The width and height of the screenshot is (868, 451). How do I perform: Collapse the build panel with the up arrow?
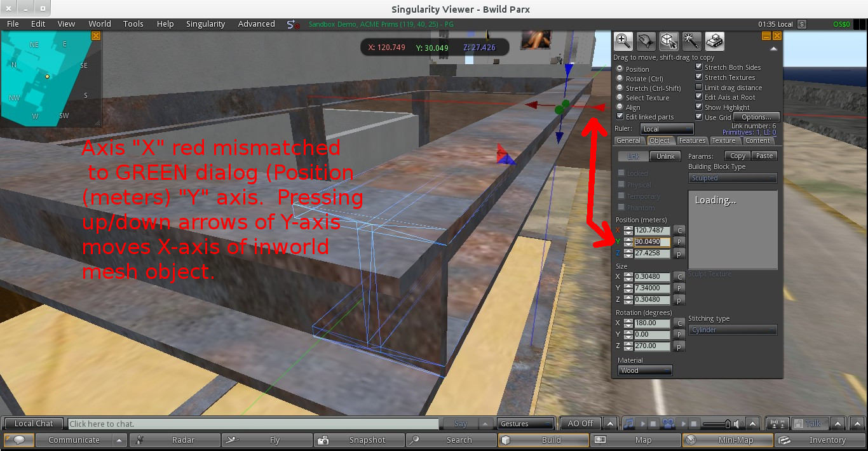click(x=773, y=48)
